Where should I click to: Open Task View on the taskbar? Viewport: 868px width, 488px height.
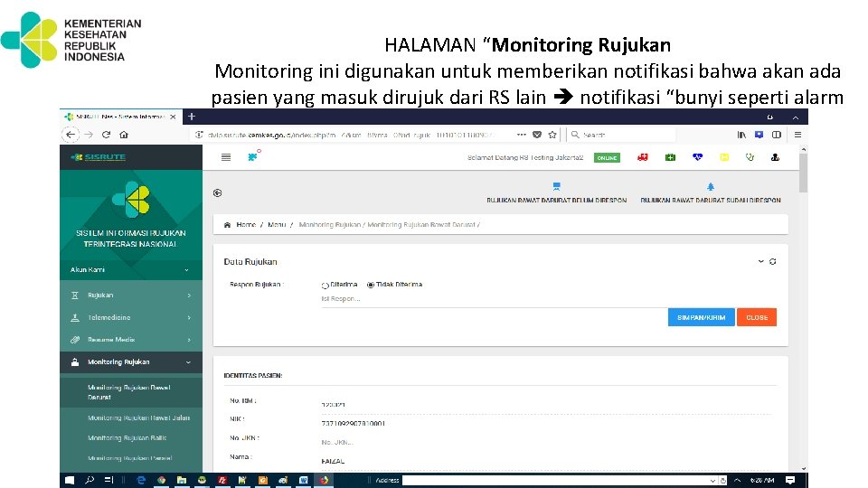pos(109,480)
